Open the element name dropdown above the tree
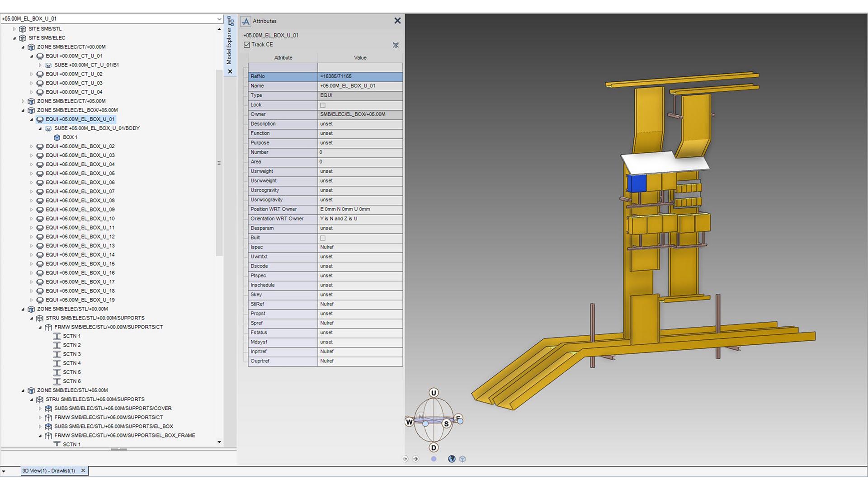 220,19
